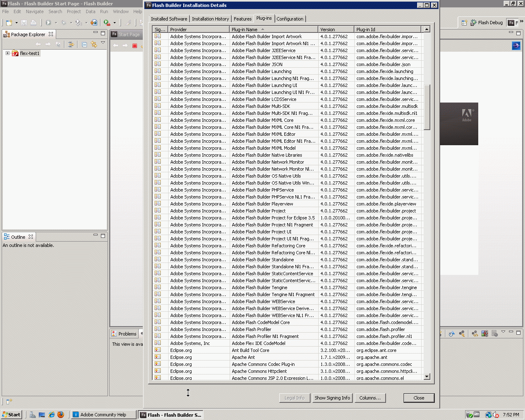Switch to the Installation History tab

tap(210, 19)
